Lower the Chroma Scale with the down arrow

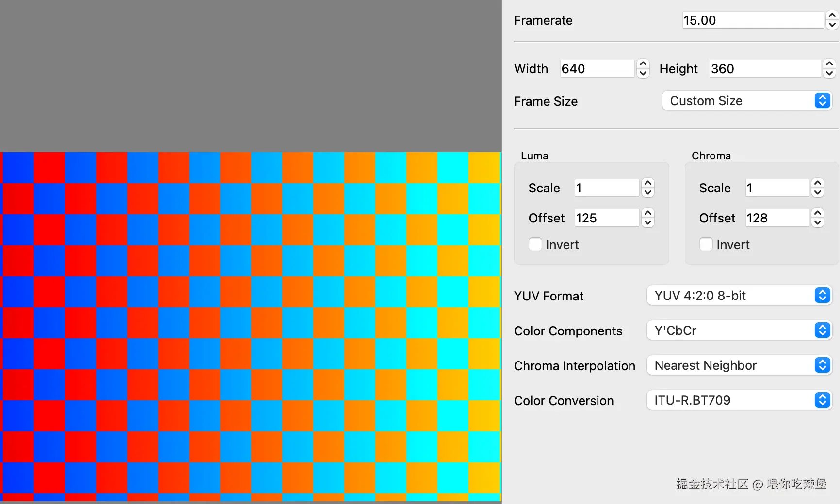818,193
